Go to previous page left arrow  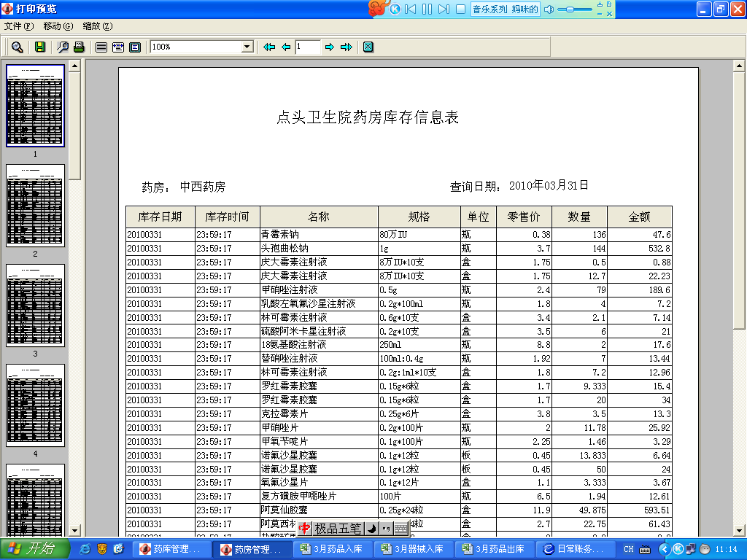tap(286, 47)
